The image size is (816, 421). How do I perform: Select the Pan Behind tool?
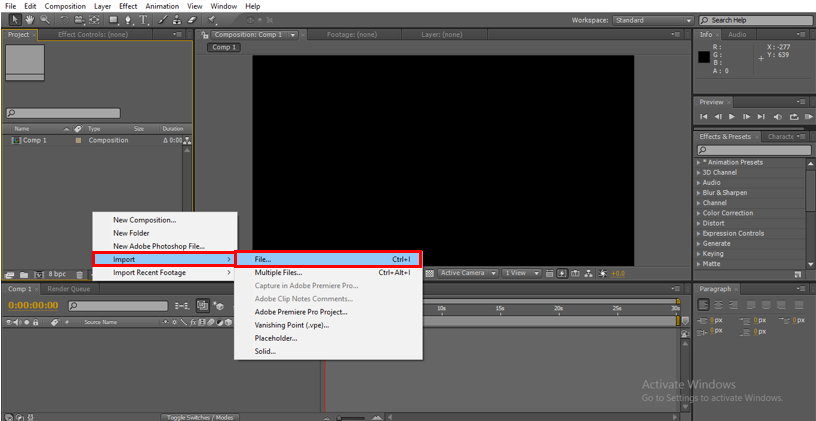(x=94, y=20)
